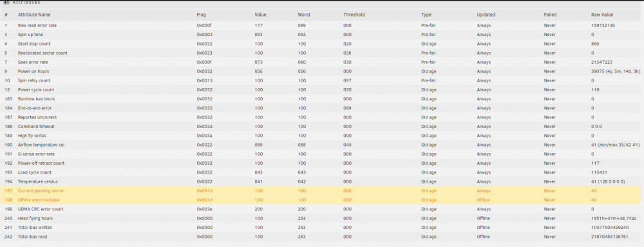Viewport: 644px width, 247px height.
Task: Click threshold 045 in Airflow temperature row
Action: pos(348,145)
